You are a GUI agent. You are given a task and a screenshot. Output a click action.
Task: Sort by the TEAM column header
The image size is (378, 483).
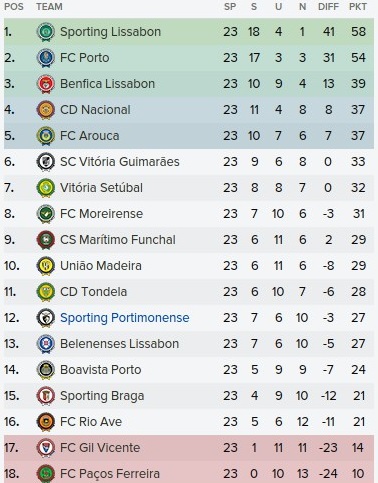click(49, 7)
